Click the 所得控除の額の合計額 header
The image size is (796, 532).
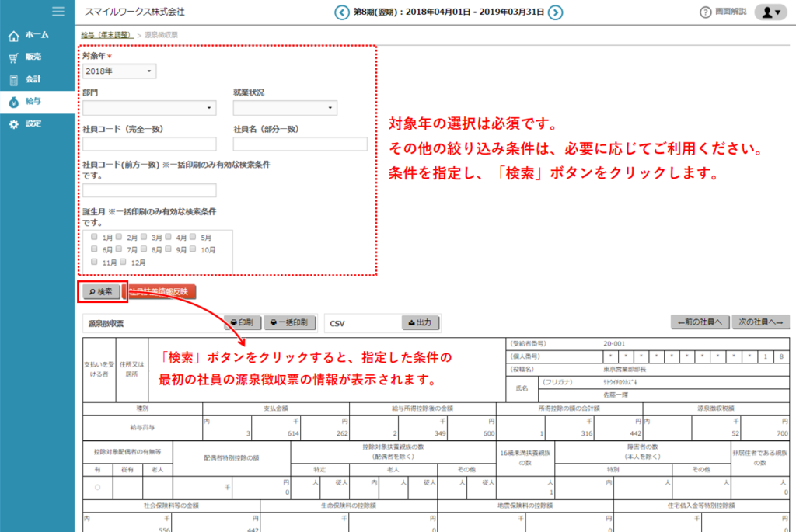click(569, 409)
